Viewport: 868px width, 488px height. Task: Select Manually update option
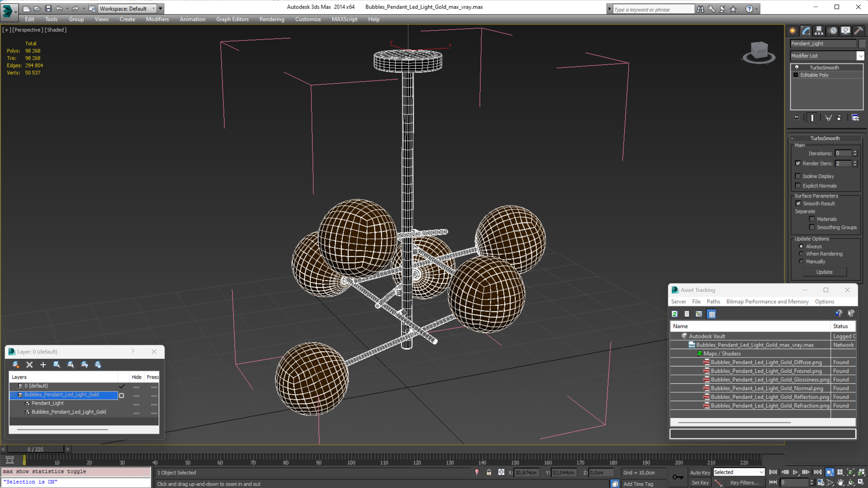(x=801, y=261)
